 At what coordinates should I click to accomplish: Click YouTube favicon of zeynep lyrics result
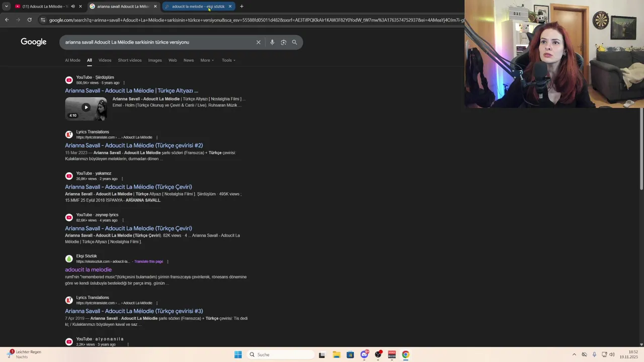(x=69, y=217)
